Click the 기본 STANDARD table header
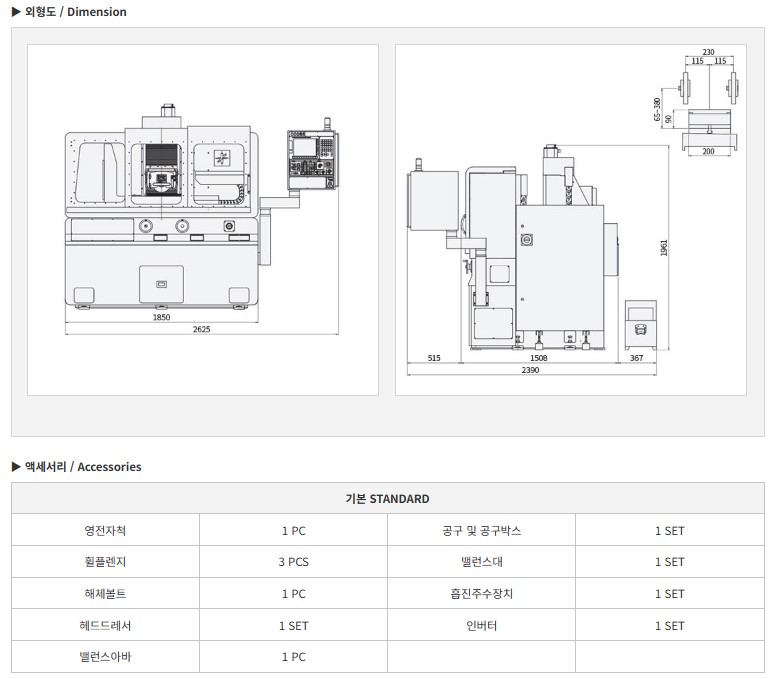 pos(387,499)
